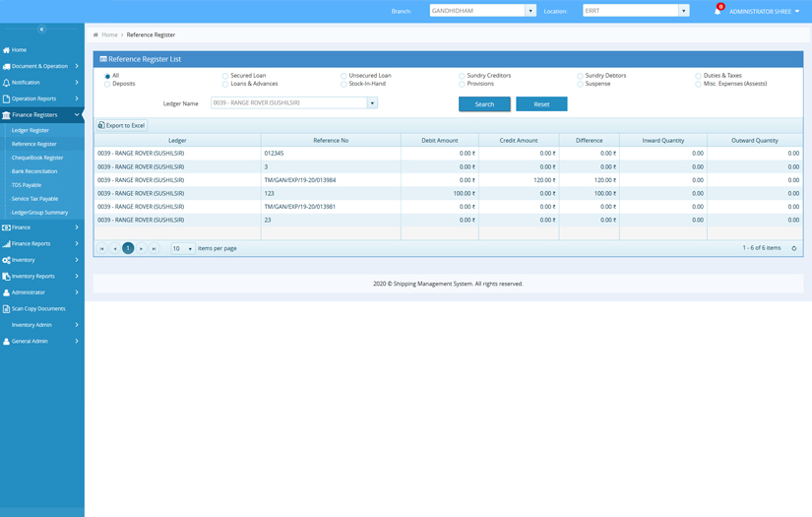
Task: Select the All radio button
Action: (x=107, y=76)
